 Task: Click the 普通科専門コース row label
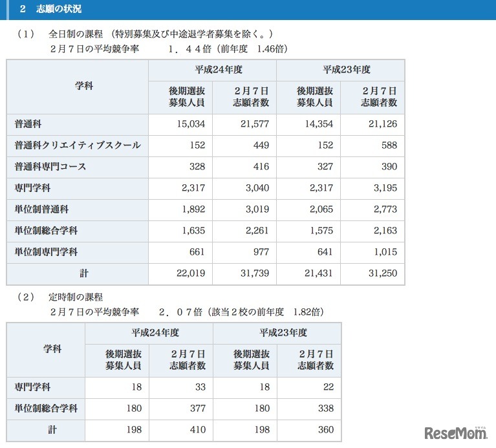pos(50,167)
